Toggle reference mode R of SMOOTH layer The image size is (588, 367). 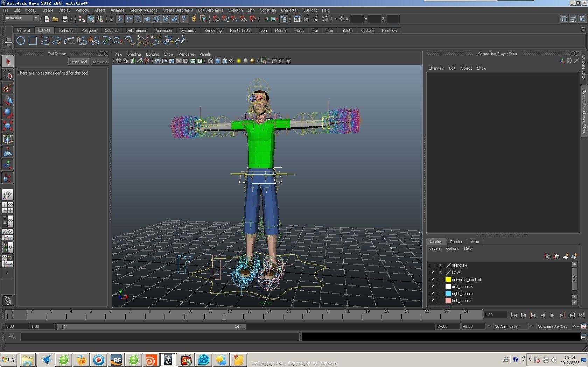(x=441, y=266)
